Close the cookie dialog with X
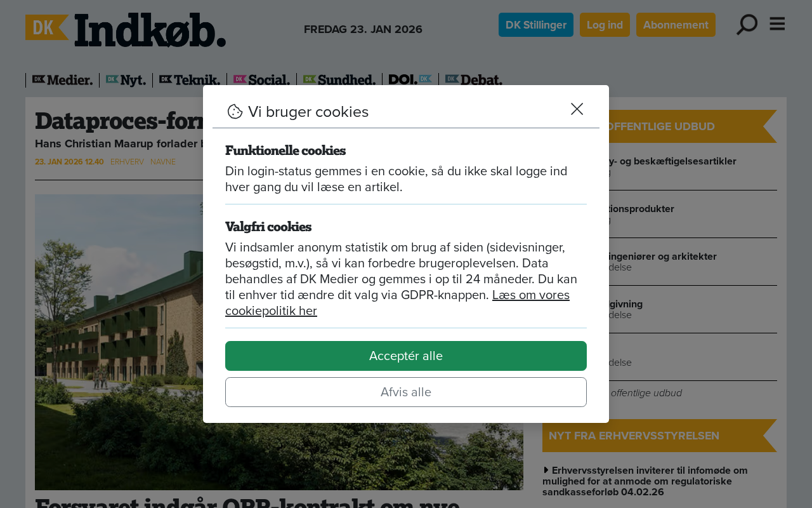812x508 pixels. pos(577,109)
